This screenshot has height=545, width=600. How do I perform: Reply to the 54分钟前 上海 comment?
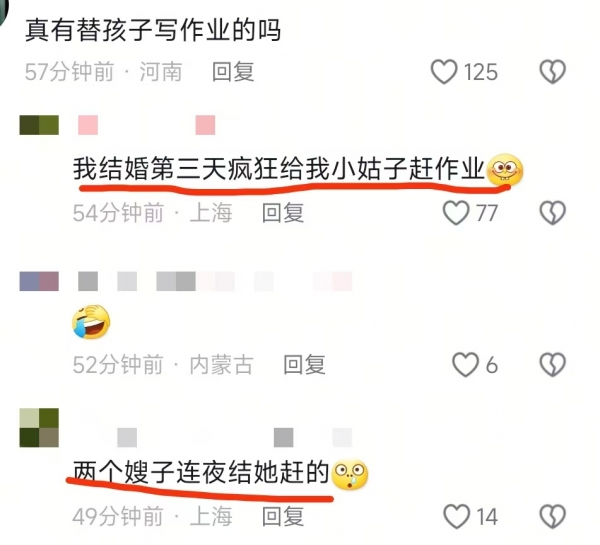[x=283, y=213]
